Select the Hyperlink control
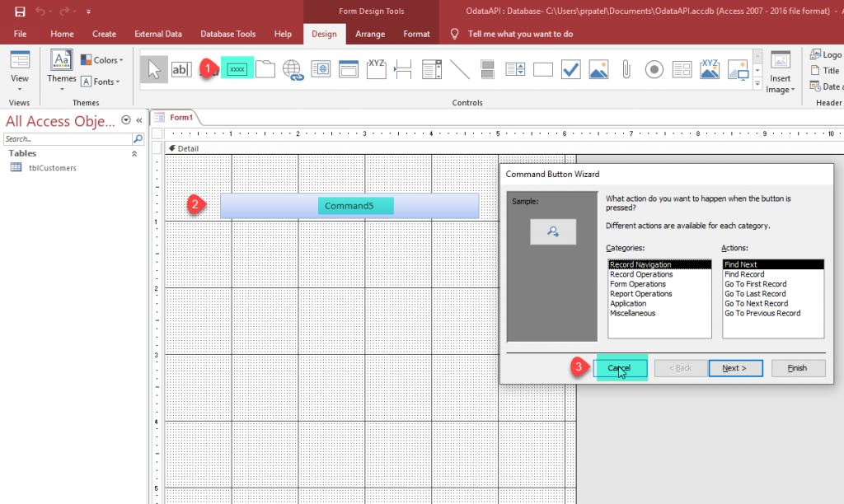 click(x=293, y=70)
